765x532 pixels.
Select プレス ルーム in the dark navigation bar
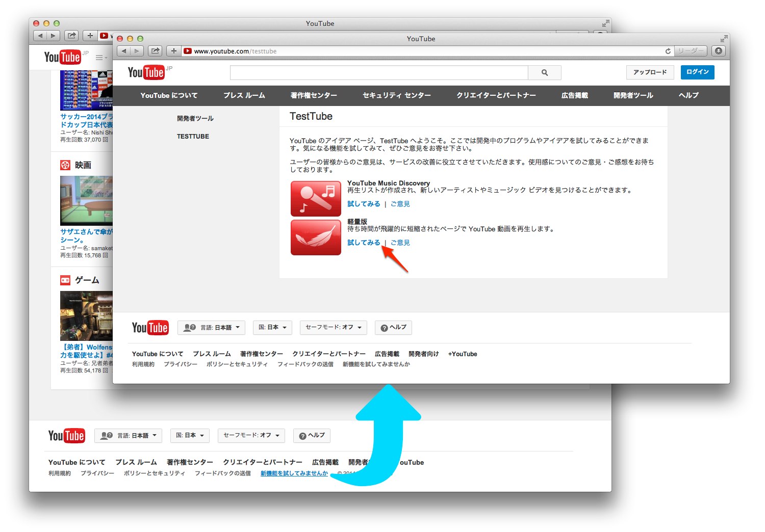pyautogui.click(x=244, y=95)
